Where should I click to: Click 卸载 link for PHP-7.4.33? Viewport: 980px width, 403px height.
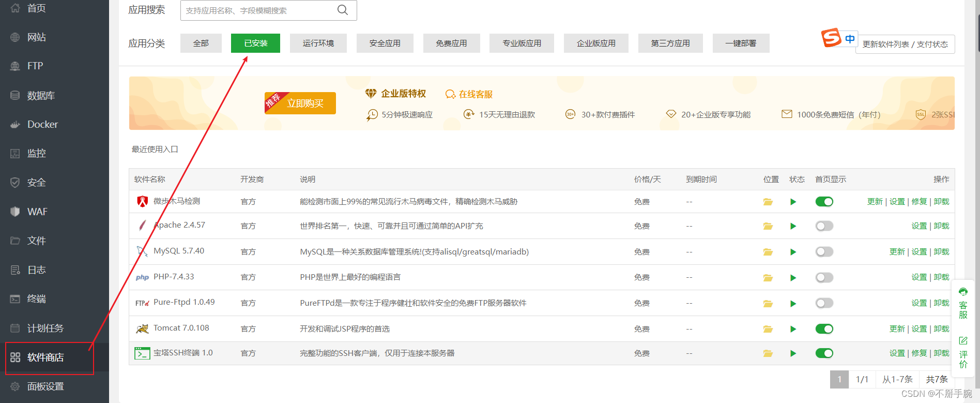click(942, 277)
